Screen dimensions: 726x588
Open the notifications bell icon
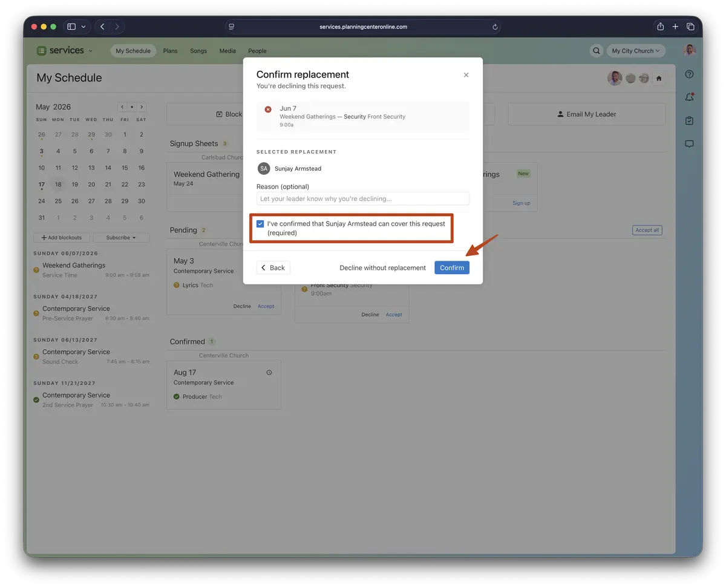[689, 97]
